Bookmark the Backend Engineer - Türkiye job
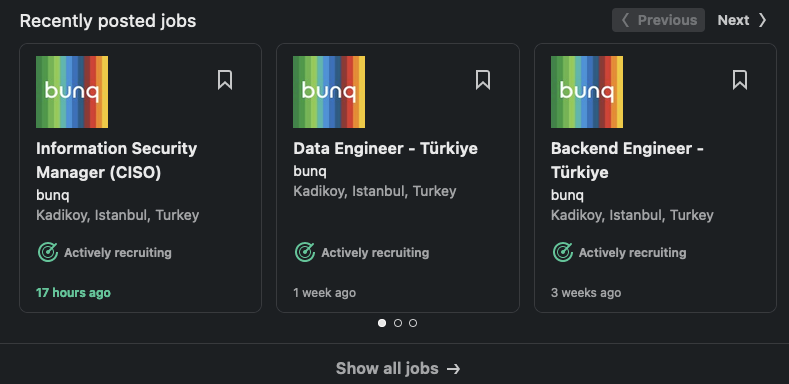789x384 pixels. tap(740, 80)
